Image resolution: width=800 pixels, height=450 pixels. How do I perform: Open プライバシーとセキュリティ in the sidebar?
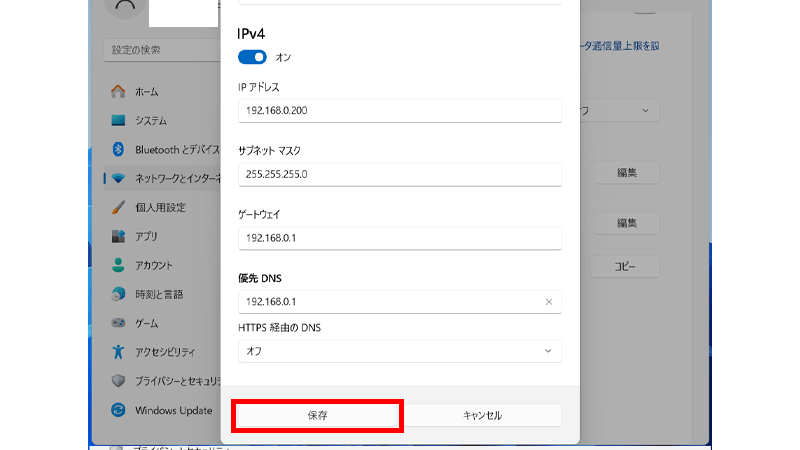click(x=161, y=381)
